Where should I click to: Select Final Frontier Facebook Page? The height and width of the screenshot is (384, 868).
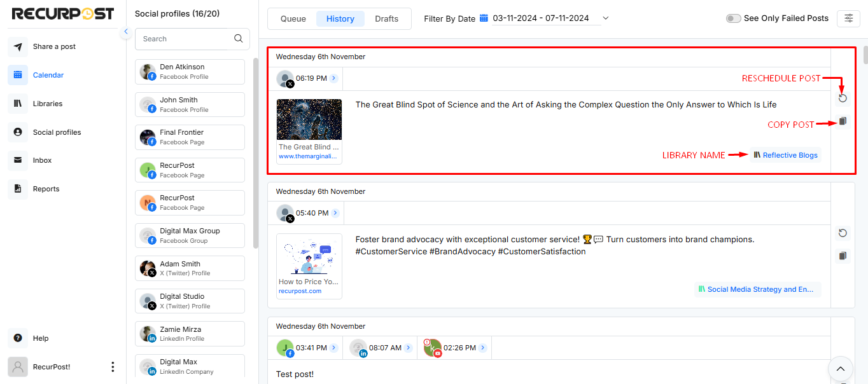[x=190, y=137]
